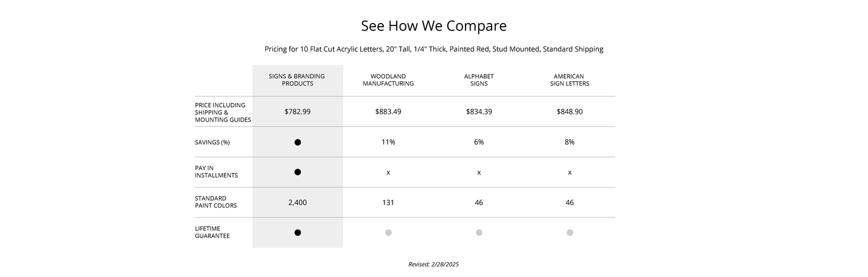Select the American Sign Letters column header
Viewport: 868px width, 277px height.
point(570,79)
